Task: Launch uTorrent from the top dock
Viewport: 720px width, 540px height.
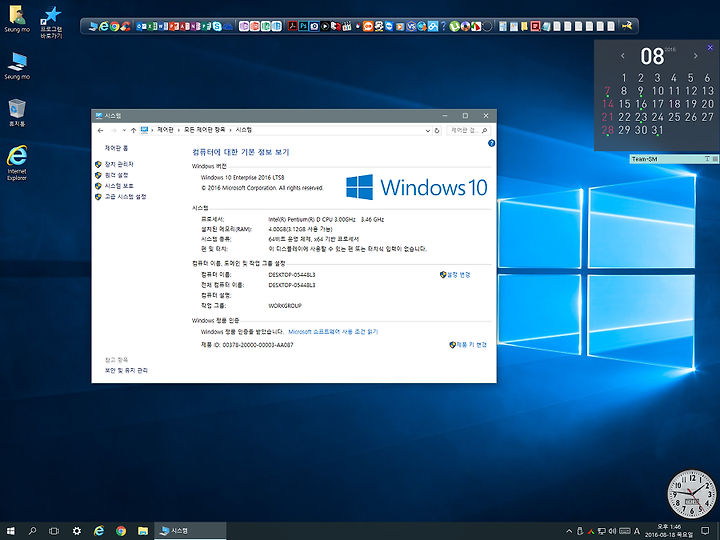Action: [x=455, y=26]
